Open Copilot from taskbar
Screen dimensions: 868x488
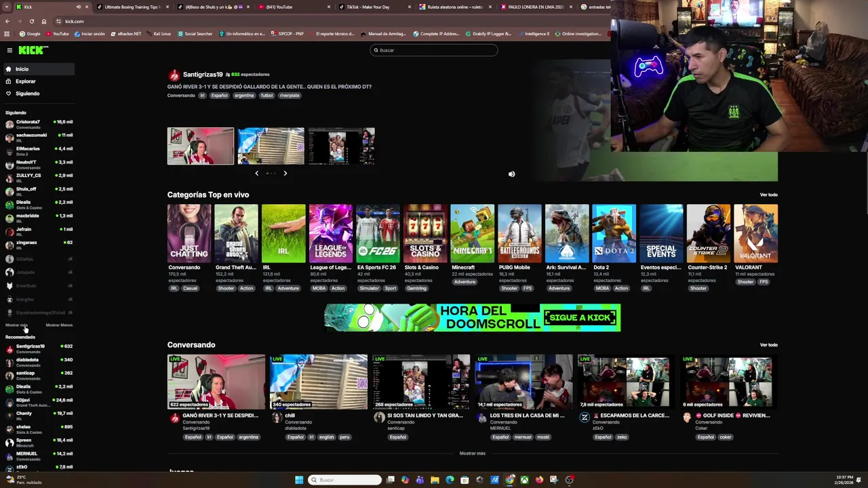(405, 480)
